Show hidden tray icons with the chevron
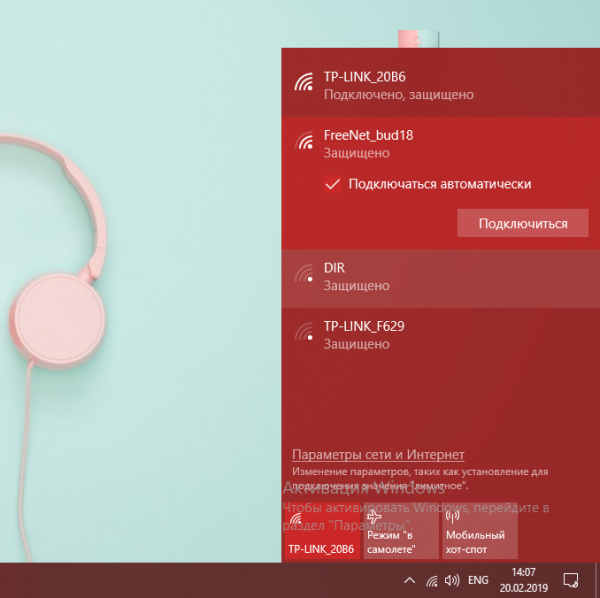This screenshot has height=598, width=600. coord(409,580)
